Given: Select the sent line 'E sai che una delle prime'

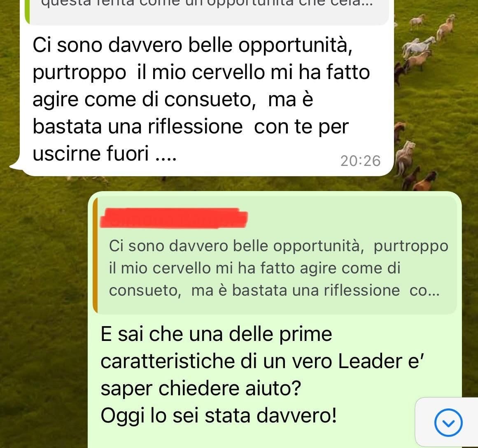Looking at the screenshot, I should click(x=216, y=334).
